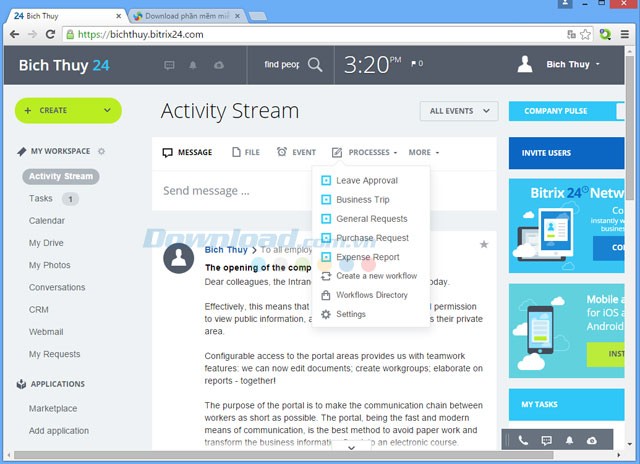
Task: Open My Drive in sidebar
Action: tap(46, 243)
